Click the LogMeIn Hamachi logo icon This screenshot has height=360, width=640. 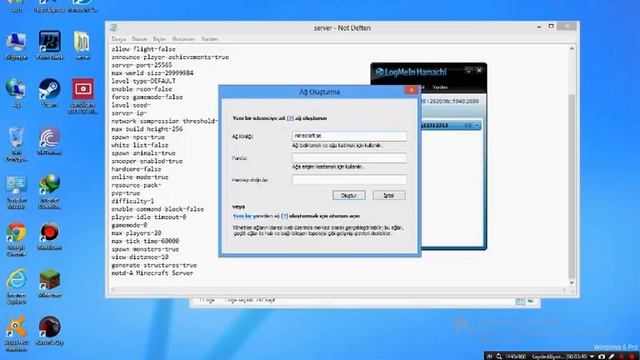coord(380,72)
